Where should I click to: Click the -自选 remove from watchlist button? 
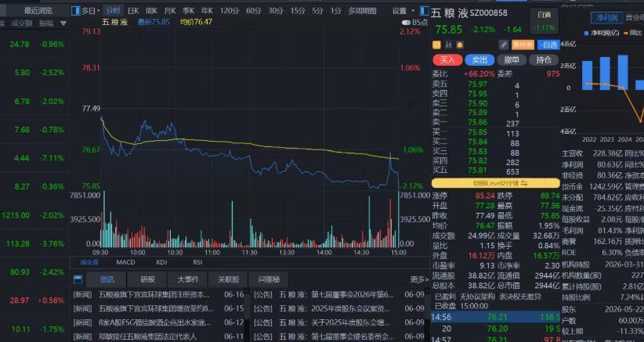[548, 45]
